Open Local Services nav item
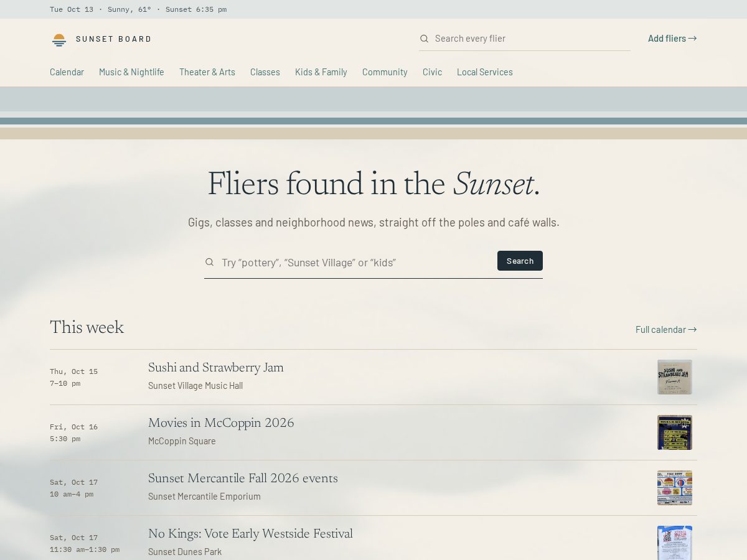Screen dimensions: 747x560 coord(485,72)
